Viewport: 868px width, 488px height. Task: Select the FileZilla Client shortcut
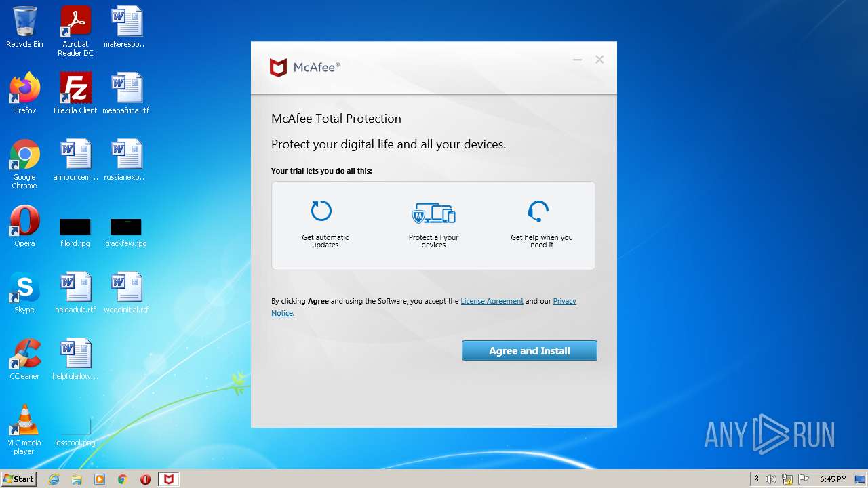(75, 94)
